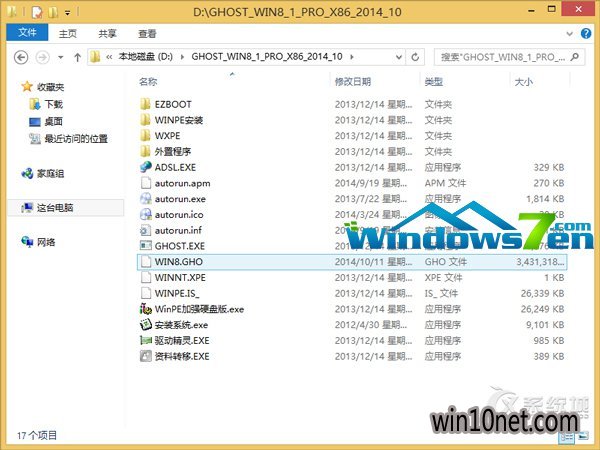Screen dimensions: 600x450
Task: Select the ADSL.EXE application icon
Action: point(146,167)
